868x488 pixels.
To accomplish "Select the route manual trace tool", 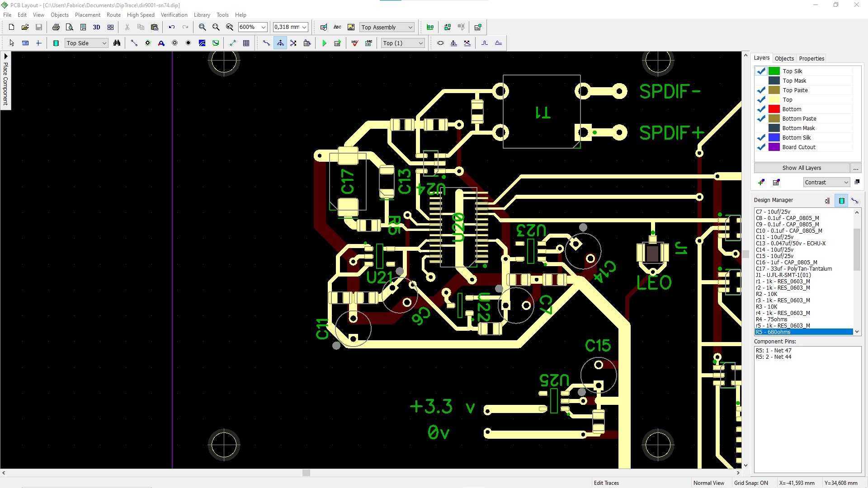I will 266,43.
